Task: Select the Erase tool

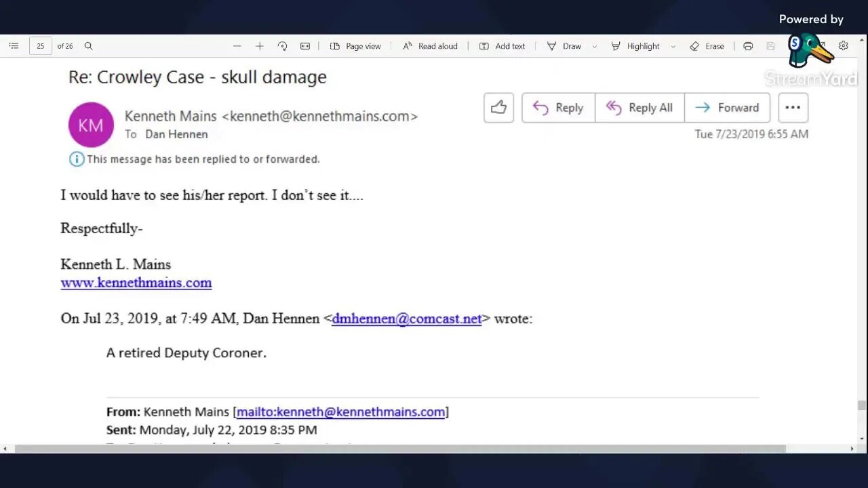Action: 707,46
